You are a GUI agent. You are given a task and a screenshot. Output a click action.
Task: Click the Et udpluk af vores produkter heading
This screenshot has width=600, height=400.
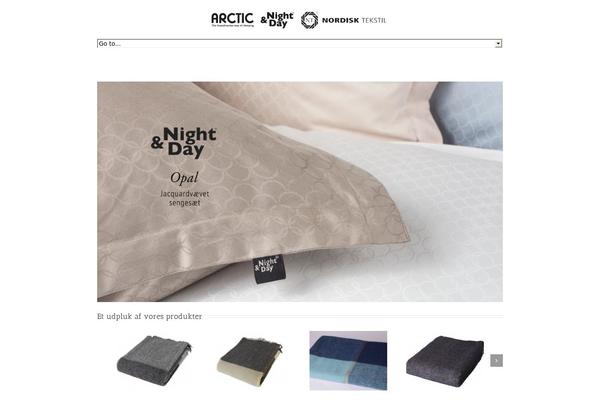[150, 317]
